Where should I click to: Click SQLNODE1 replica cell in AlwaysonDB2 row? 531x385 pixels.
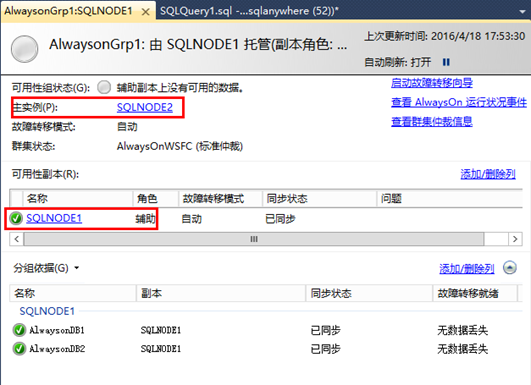161,349
